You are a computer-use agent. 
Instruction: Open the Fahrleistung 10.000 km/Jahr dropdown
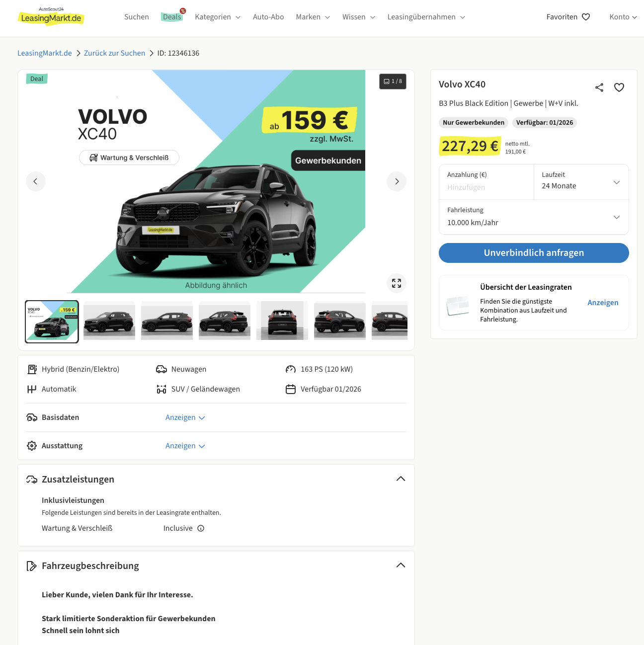point(534,217)
